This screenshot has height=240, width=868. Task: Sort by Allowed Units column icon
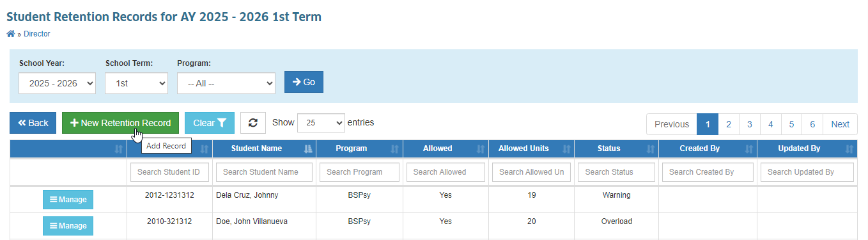coord(566,148)
